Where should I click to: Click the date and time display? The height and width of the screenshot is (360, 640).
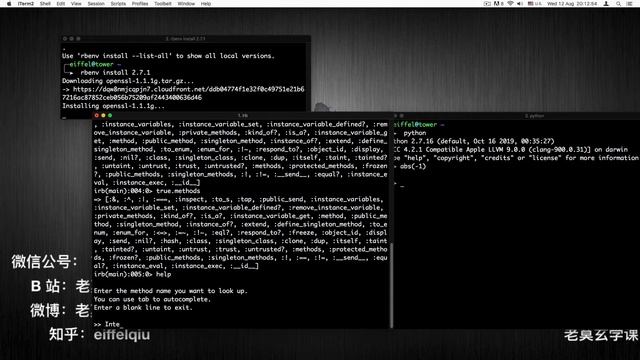[572, 4]
